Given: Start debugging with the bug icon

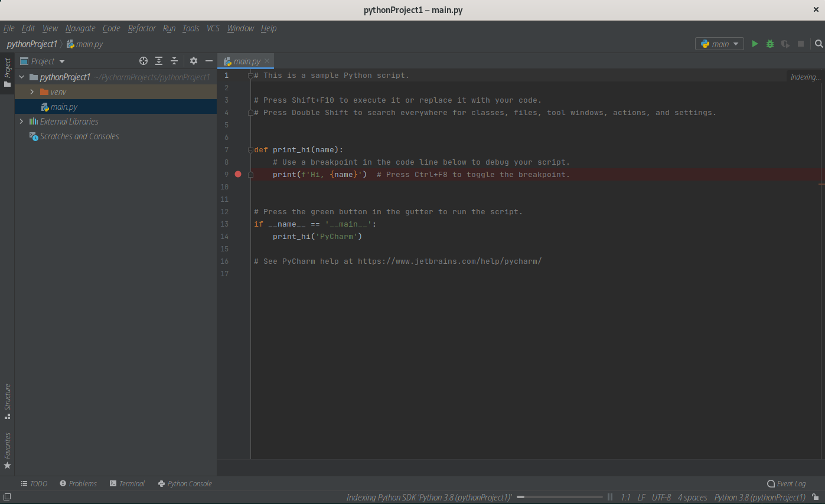Looking at the screenshot, I should click(769, 44).
